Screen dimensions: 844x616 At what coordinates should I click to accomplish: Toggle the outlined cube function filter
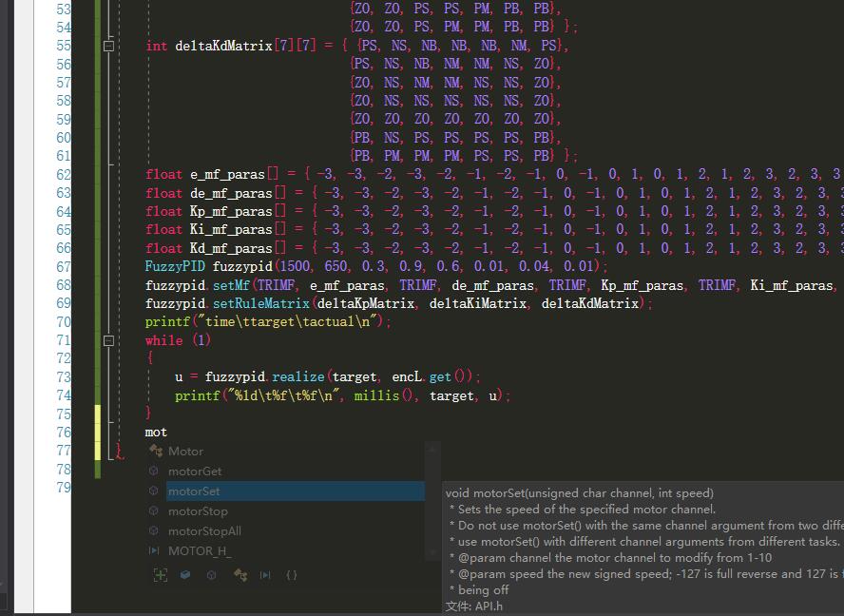(212, 575)
